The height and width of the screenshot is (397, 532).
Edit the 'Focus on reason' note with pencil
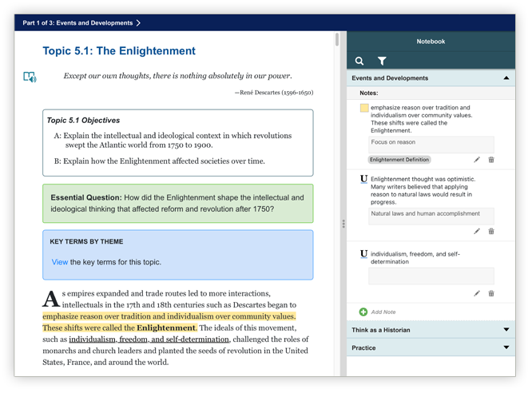pos(477,160)
